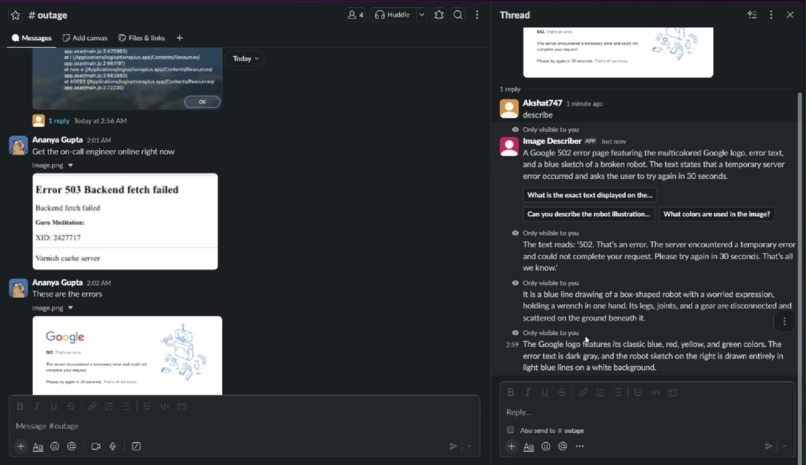Open thread AI summary icon in Thread header
The width and height of the screenshot is (806, 465).
coord(752,15)
